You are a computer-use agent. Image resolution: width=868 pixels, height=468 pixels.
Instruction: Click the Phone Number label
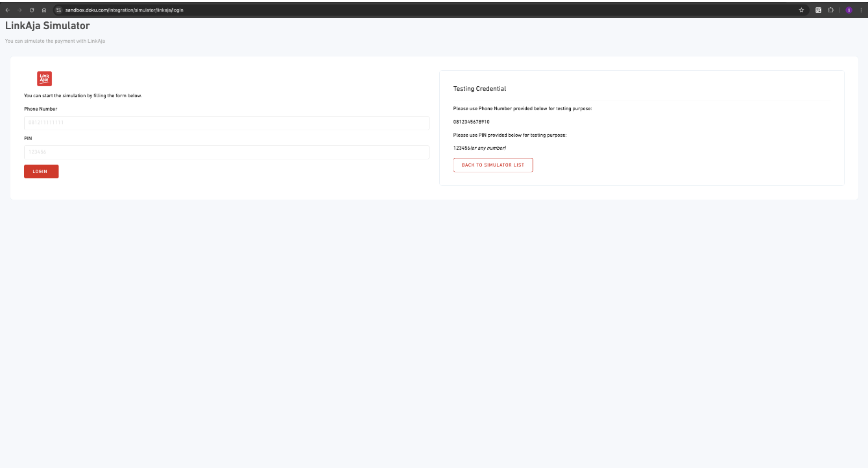[x=41, y=109]
